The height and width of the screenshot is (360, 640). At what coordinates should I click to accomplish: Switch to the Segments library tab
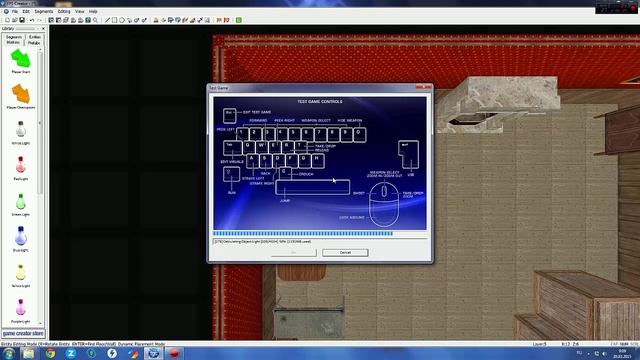tap(13, 37)
